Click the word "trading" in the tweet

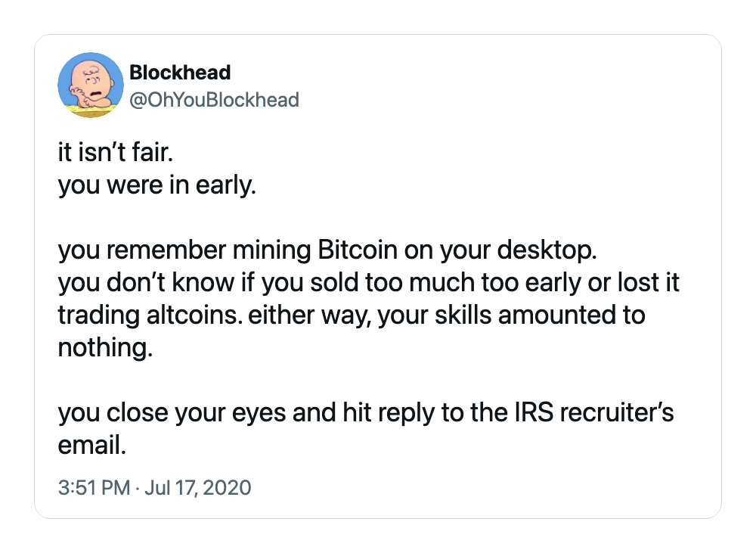[x=99, y=316]
